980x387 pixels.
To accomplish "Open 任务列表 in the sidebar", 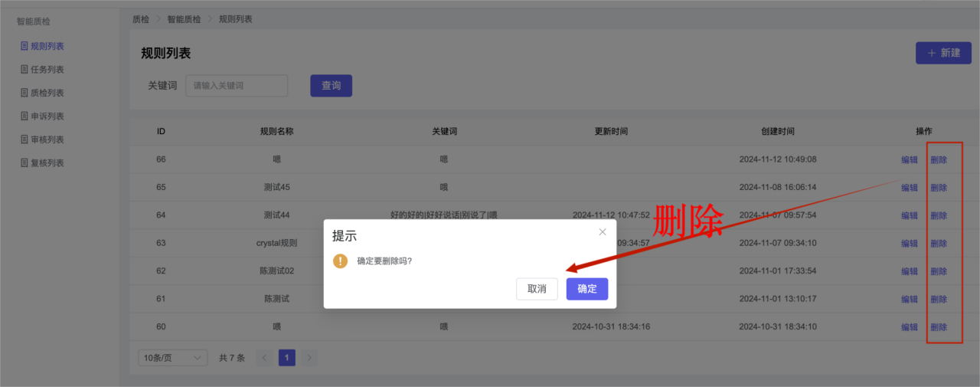I will pos(47,70).
